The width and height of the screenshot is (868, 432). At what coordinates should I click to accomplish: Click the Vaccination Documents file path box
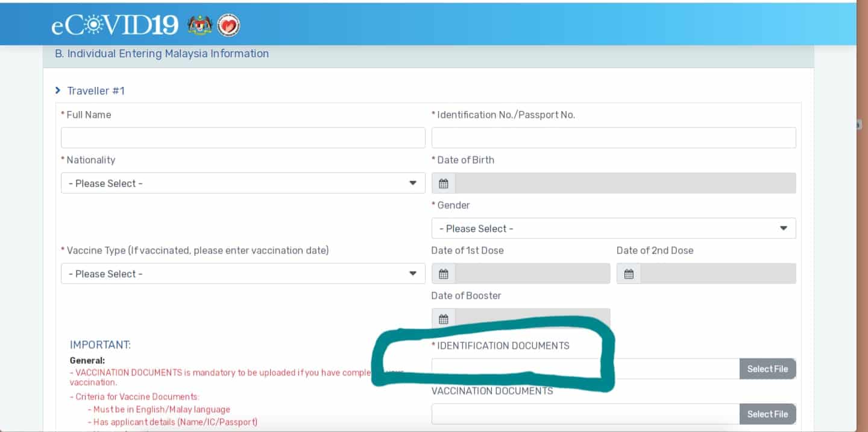tap(585, 414)
